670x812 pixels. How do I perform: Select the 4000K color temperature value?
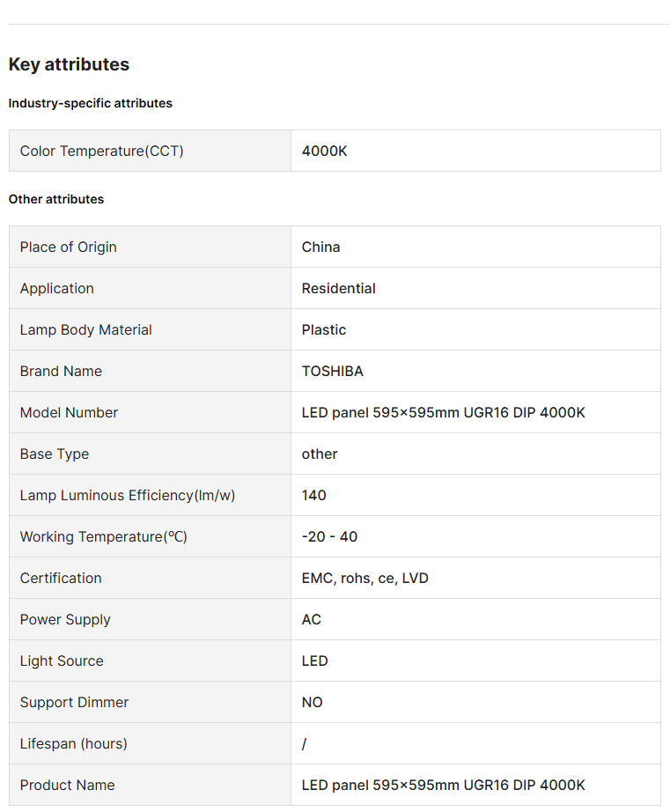325,151
